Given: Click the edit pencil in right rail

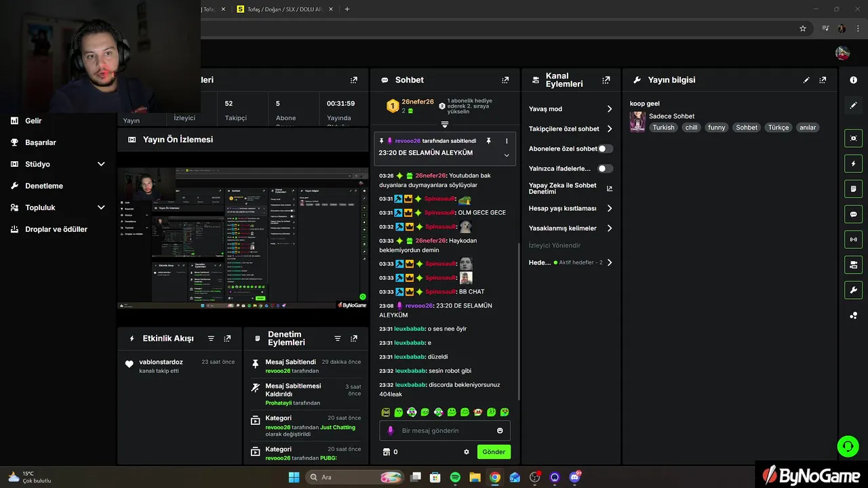Looking at the screenshot, I should click(853, 106).
